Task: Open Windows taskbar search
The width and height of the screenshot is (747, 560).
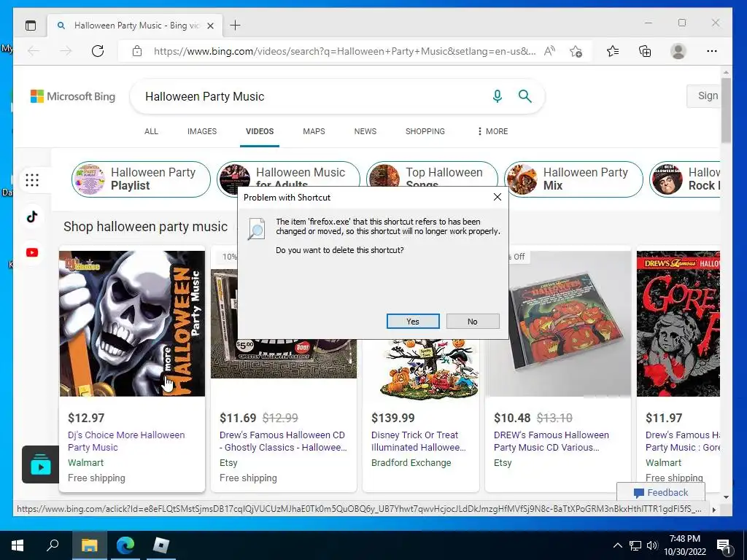Action: 53,545
